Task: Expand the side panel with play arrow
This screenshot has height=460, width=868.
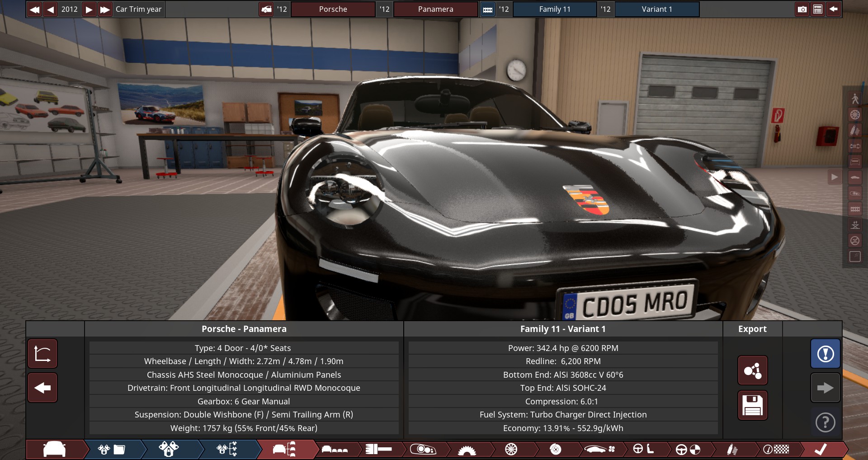Action: pos(835,177)
